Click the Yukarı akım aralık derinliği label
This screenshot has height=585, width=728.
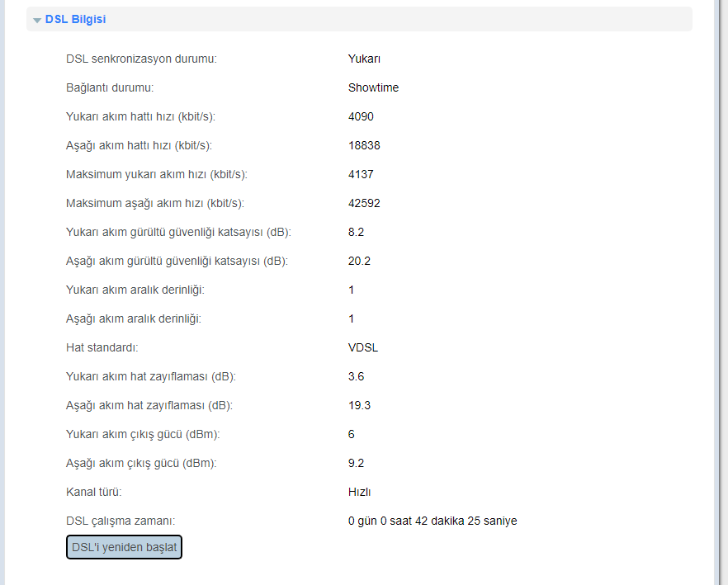point(135,290)
